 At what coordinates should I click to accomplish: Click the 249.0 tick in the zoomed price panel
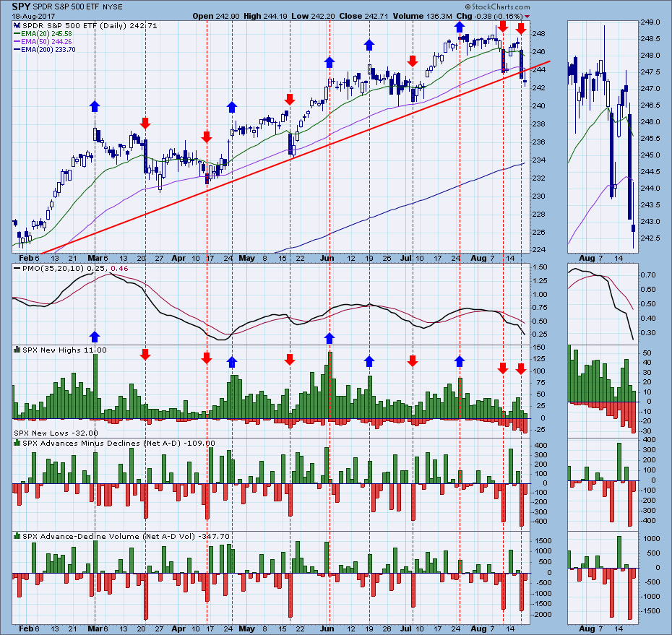[x=650, y=22]
